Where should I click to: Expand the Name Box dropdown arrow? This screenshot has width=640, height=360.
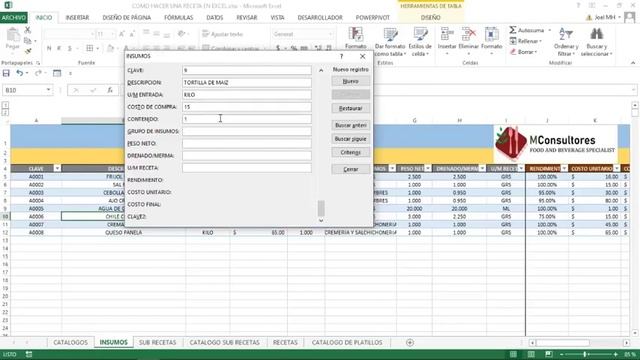48,90
